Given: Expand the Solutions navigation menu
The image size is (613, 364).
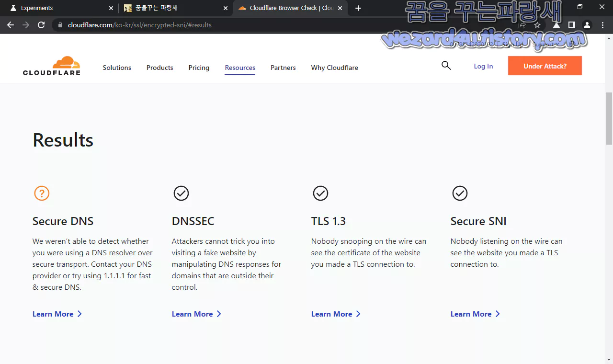Looking at the screenshot, I should pyautogui.click(x=117, y=68).
